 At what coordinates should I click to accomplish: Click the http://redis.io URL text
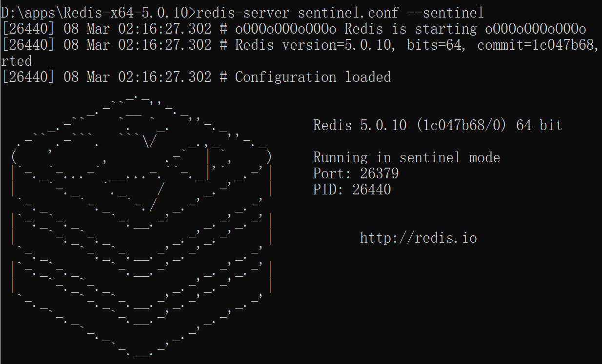click(x=419, y=238)
